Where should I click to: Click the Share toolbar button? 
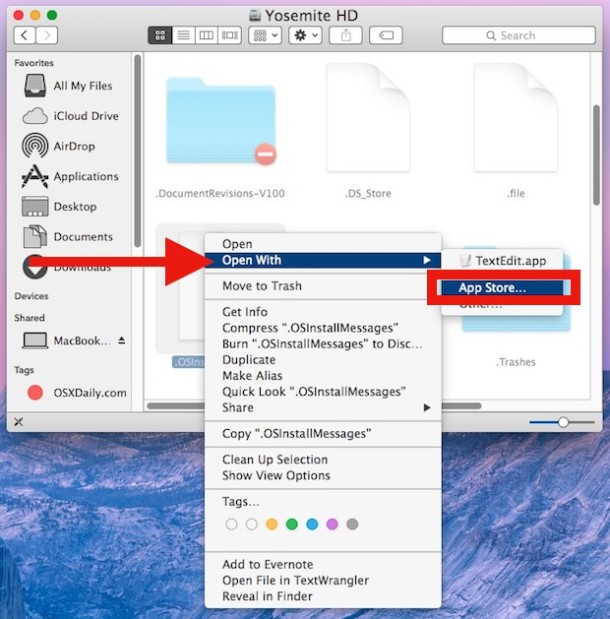[346, 36]
